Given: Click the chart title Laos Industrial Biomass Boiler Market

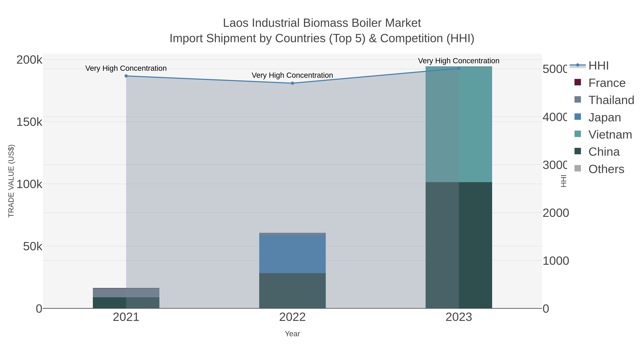Looking at the screenshot, I should pos(322,23).
